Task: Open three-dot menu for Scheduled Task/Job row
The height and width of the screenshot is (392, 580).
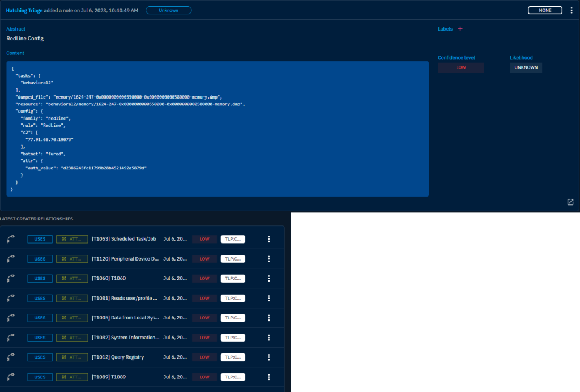Action: (x=269, y=239)
